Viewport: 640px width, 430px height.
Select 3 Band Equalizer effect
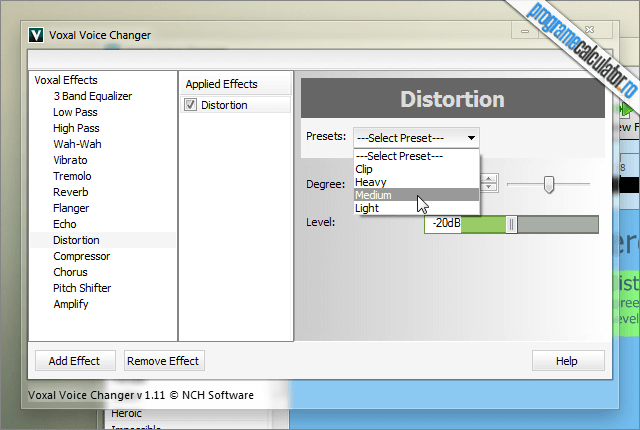(93, 96)
